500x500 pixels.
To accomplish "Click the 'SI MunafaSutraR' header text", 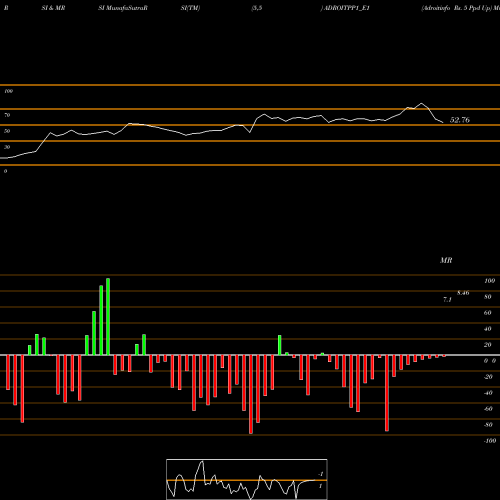I will click(x=123, y=8).
